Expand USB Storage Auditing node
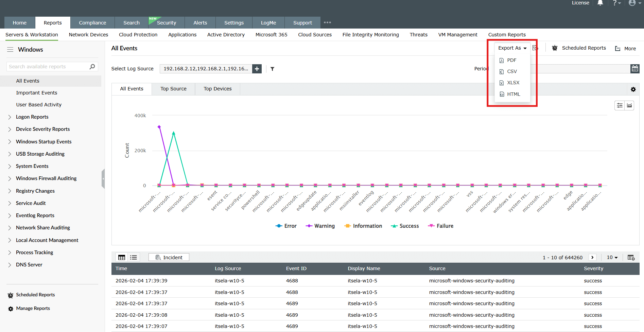 point(10,154)
